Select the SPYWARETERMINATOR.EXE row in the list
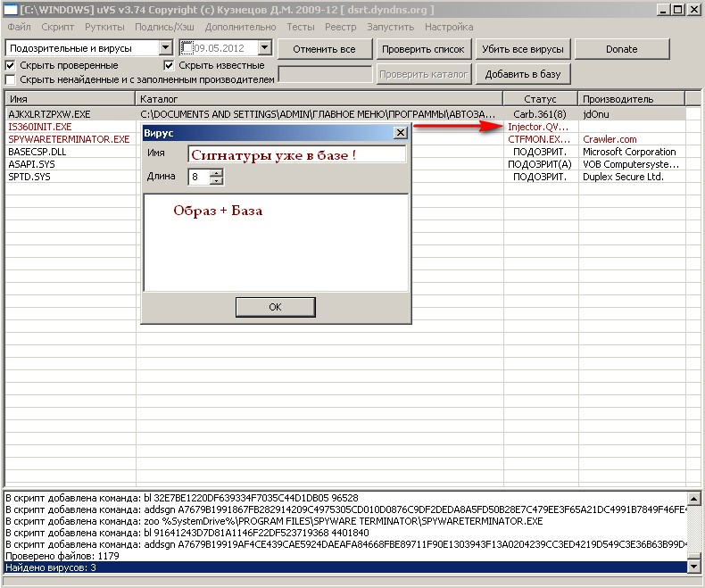The width and height of the screenshot is (705, 588). [69, 139]
